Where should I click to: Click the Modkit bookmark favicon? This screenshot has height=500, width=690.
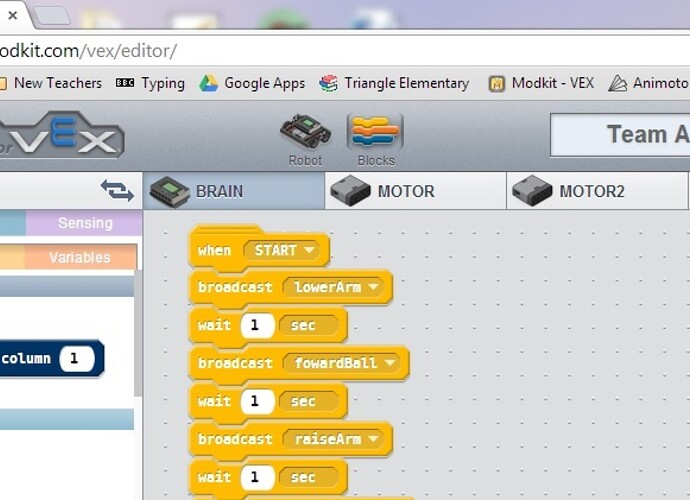[x=497, y=83]
